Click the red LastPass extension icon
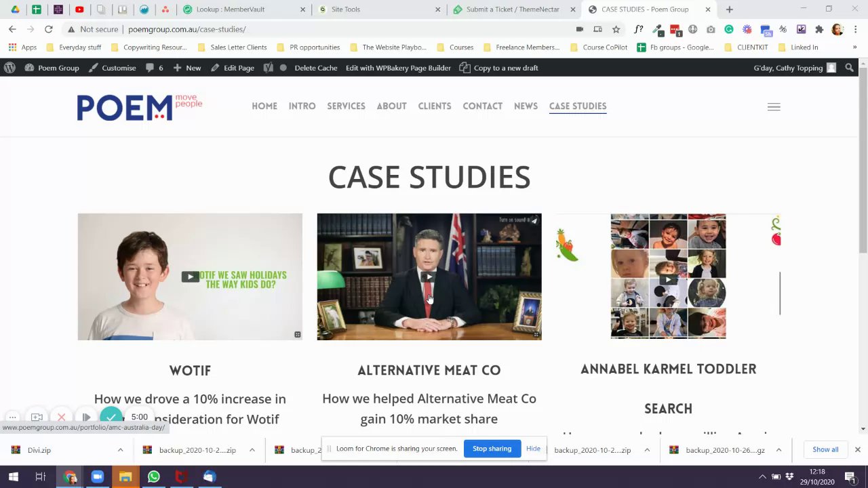868x488 pixels. [x=675, y=29]
